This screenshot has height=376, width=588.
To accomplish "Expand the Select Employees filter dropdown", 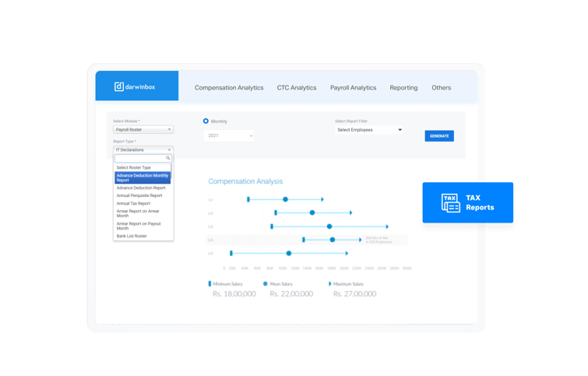I will pos(369,130).
